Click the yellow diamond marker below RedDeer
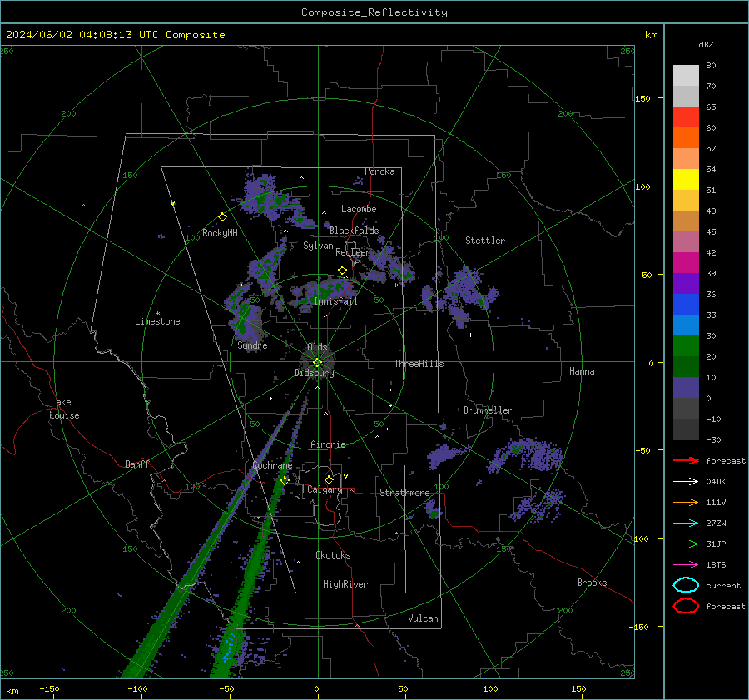 coord(343,271)
